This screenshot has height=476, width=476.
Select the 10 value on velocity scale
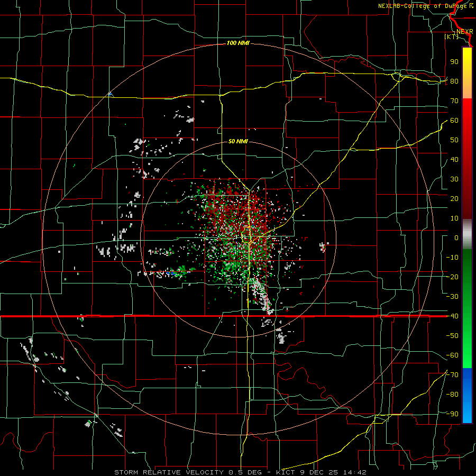[x=454, y=218]
